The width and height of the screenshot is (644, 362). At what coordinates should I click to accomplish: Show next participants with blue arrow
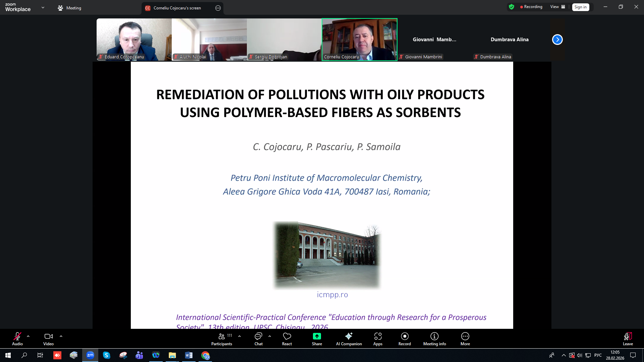[x=557, y=40]
